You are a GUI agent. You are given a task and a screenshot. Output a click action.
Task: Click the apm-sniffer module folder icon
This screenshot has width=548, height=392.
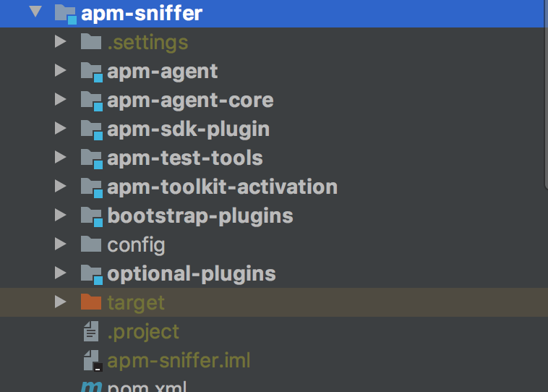(66, 13)
